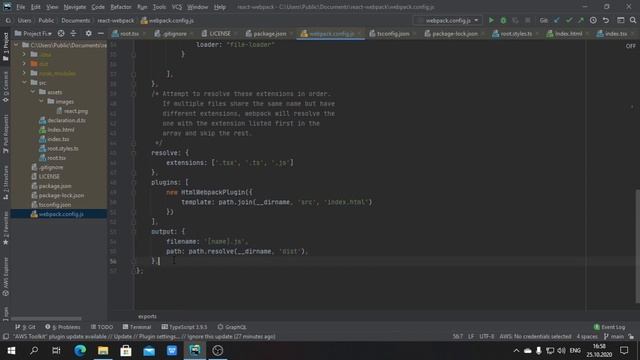640x360 pixels.
Task: Open the Refactor menu
Action: (x=121, y=7)
